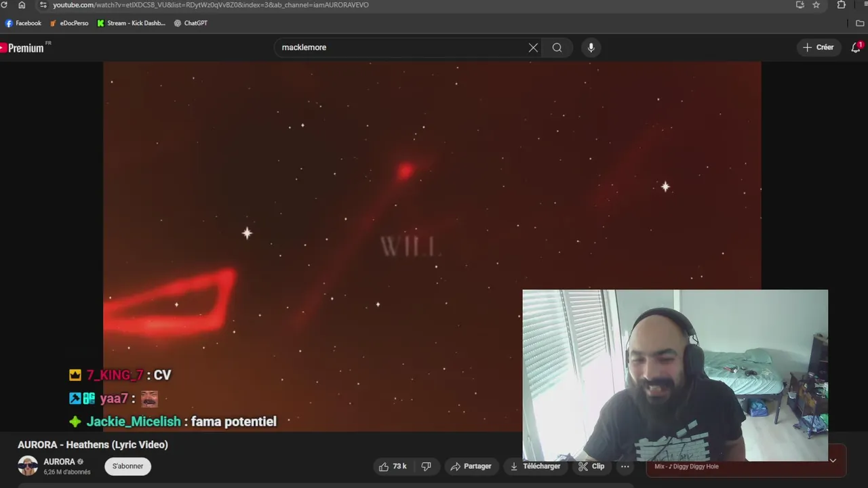Click the 6,26 M d'abonnés subscriber count

tap(67, 472)
